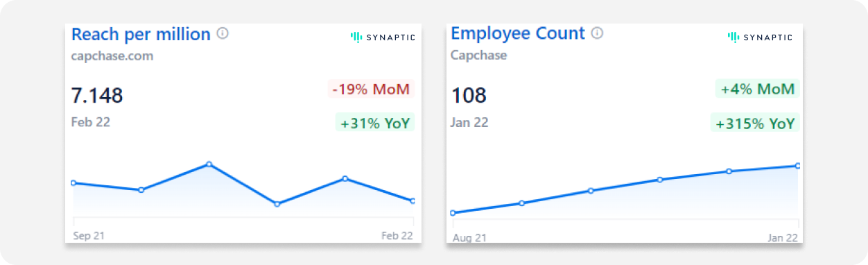Click the Jan 22 date under 108

click(470, 122)
